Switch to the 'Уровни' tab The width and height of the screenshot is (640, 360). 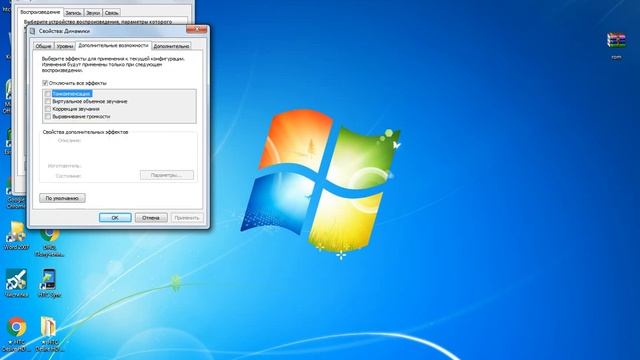pos(64,46)
